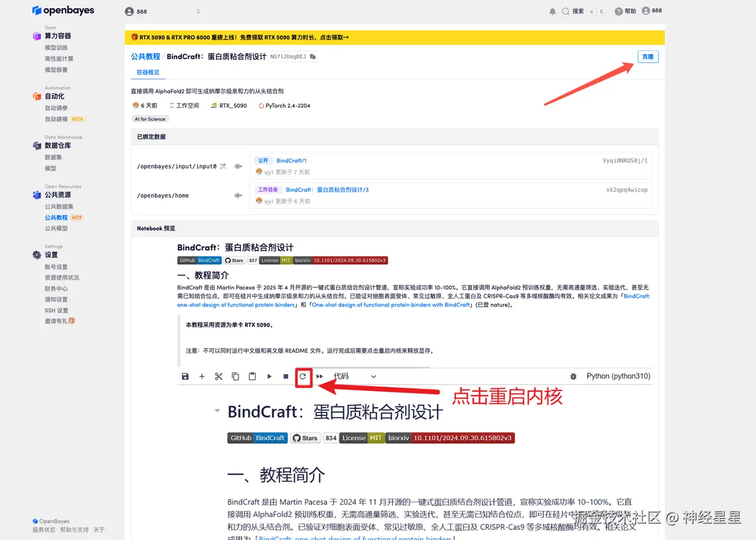756x540 pixels.
Task: Click the 算力容器 cube icon
Action: tap(37, 36)
